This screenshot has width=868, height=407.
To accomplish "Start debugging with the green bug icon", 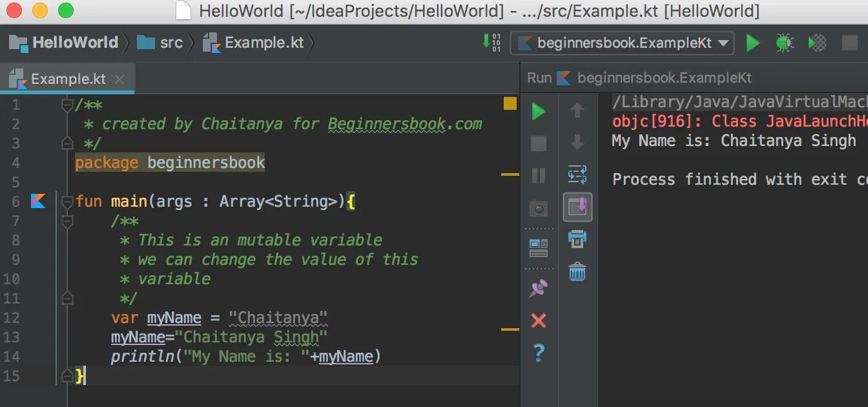I will (785, 43).
